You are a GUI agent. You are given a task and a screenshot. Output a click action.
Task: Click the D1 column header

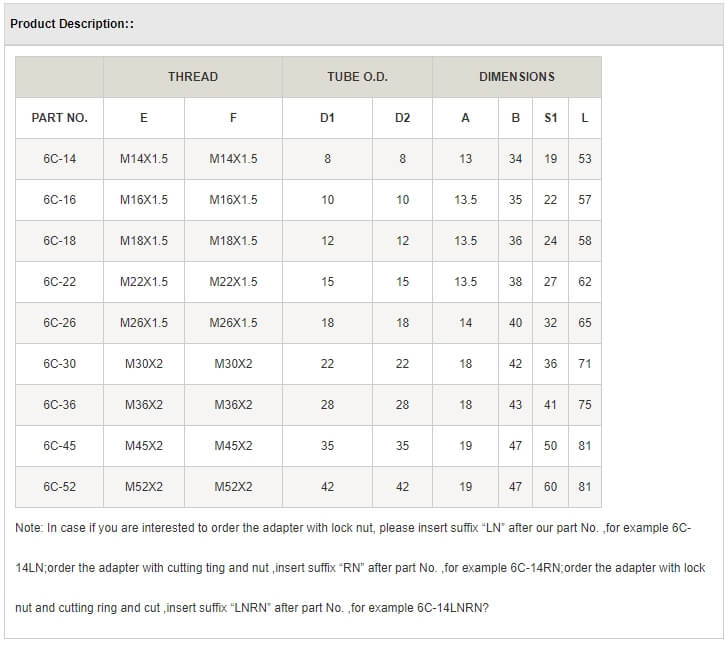[327, 118]
